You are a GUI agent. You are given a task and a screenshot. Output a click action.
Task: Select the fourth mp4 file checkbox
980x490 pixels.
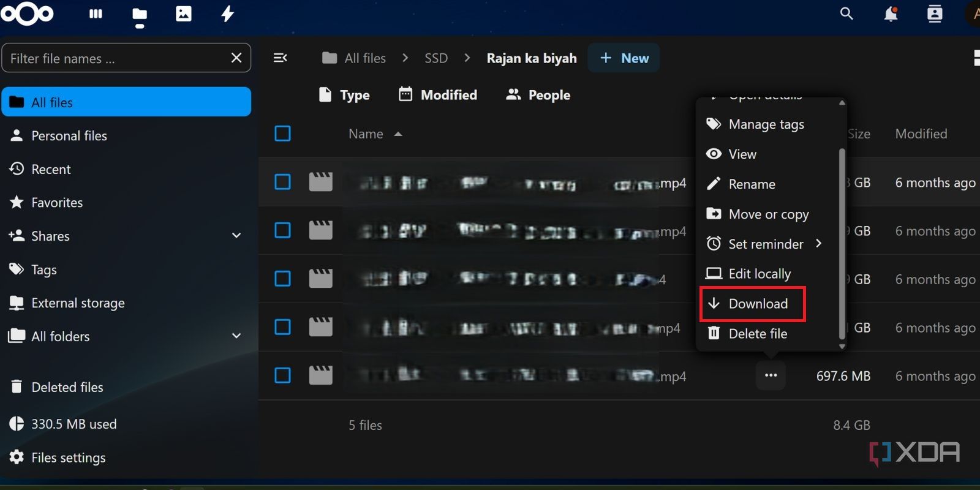[x=283, y=327]
